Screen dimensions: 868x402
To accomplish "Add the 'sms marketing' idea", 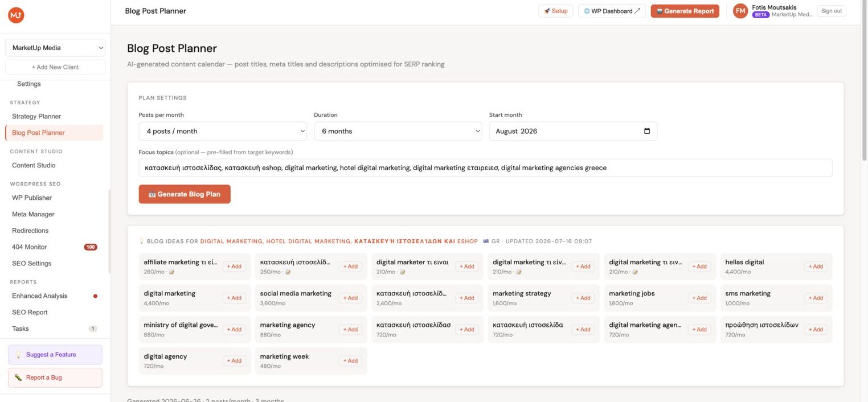I will coord(816,298).
